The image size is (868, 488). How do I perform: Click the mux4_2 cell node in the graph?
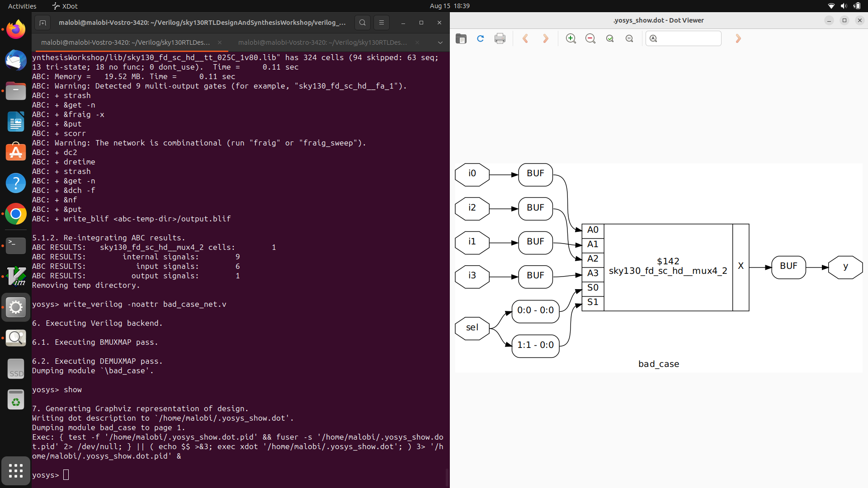[668, 267]
